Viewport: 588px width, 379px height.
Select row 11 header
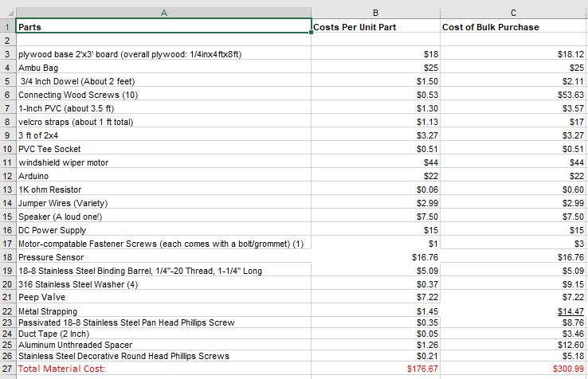pos(7,162)
